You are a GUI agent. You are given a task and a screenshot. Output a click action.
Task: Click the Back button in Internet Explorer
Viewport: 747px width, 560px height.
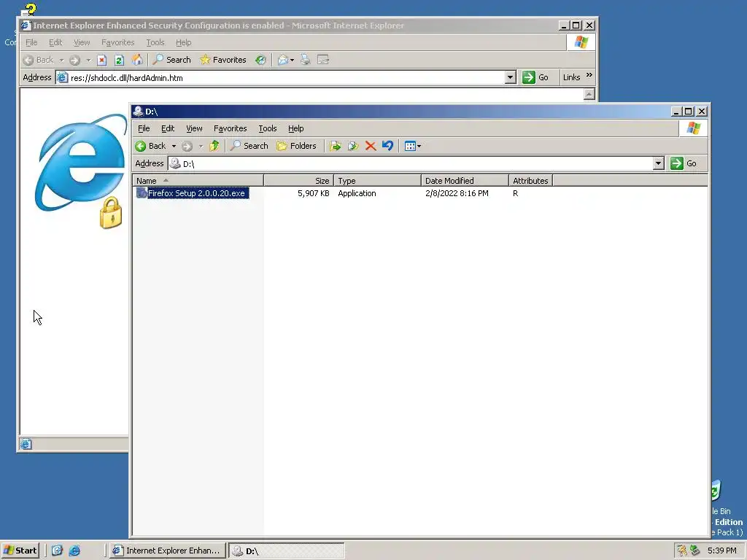coord(38,60)
